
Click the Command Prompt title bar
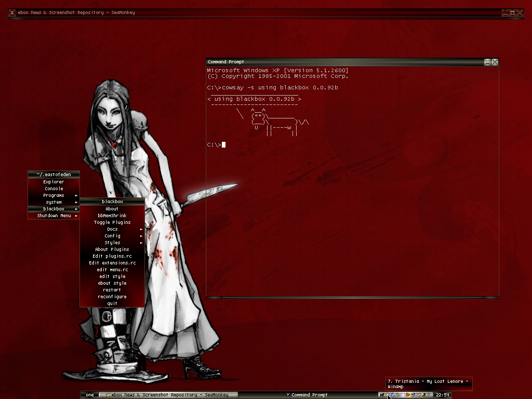344,62
